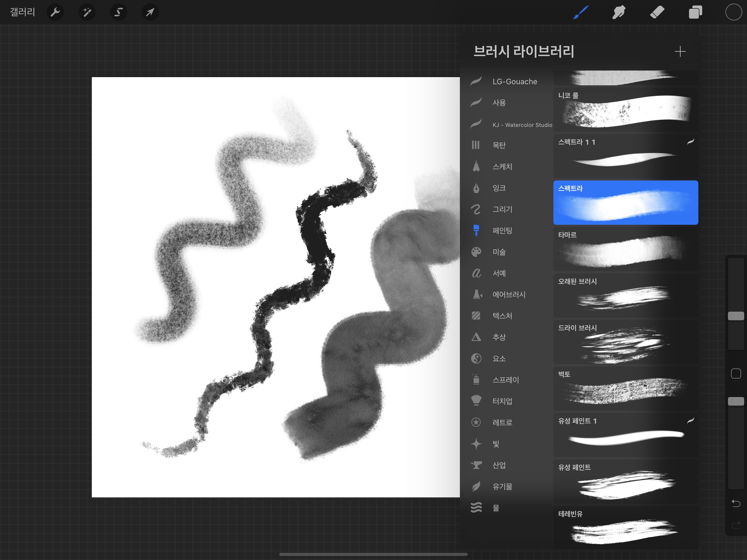This screenshot has height=560, width=747.
Task: Open the 산업 brush set
Action: pos(507,465)
